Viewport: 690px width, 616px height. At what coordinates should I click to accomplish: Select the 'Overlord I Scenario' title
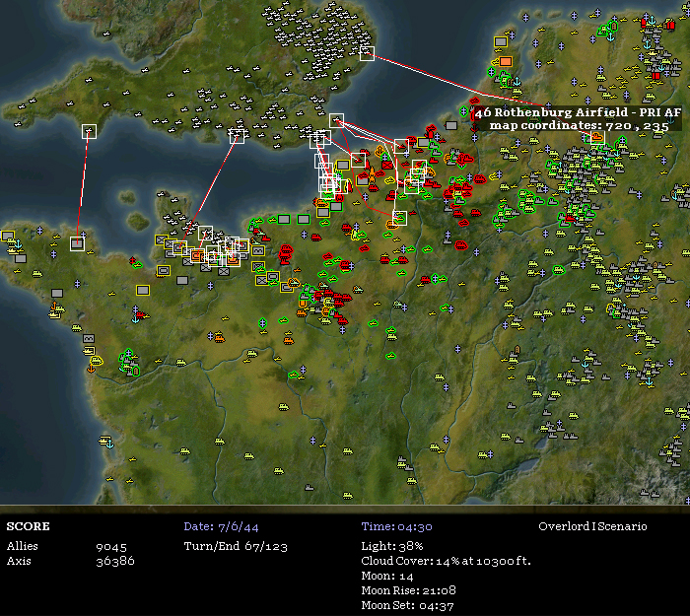click(x=592, y=526)
